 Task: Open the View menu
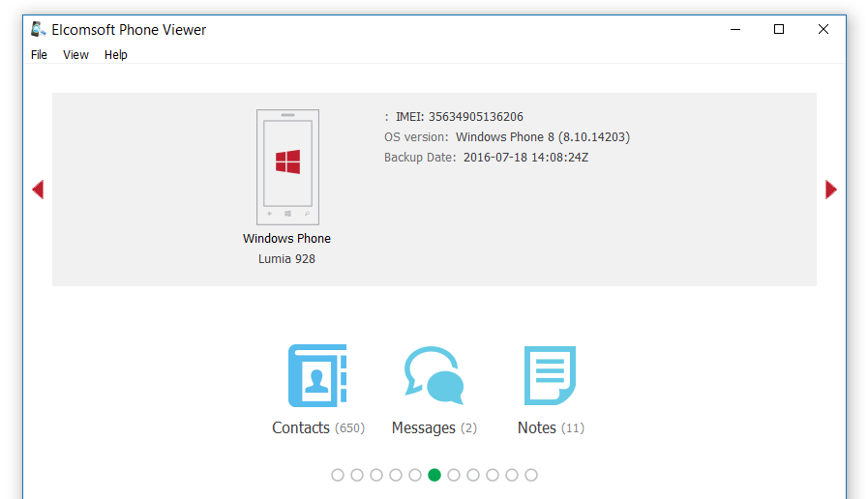[75, 55]
